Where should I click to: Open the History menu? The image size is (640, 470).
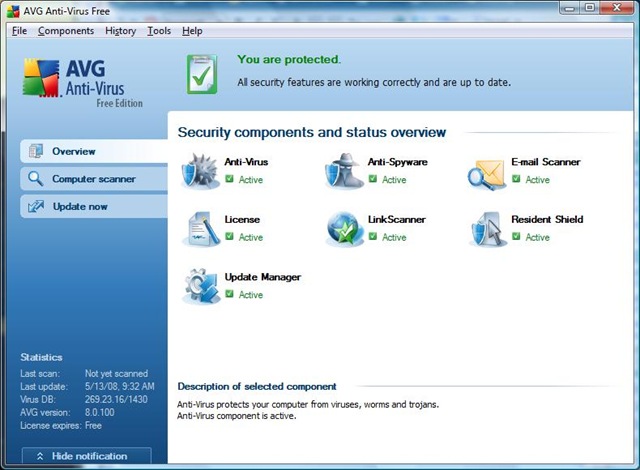pos(120,31)
